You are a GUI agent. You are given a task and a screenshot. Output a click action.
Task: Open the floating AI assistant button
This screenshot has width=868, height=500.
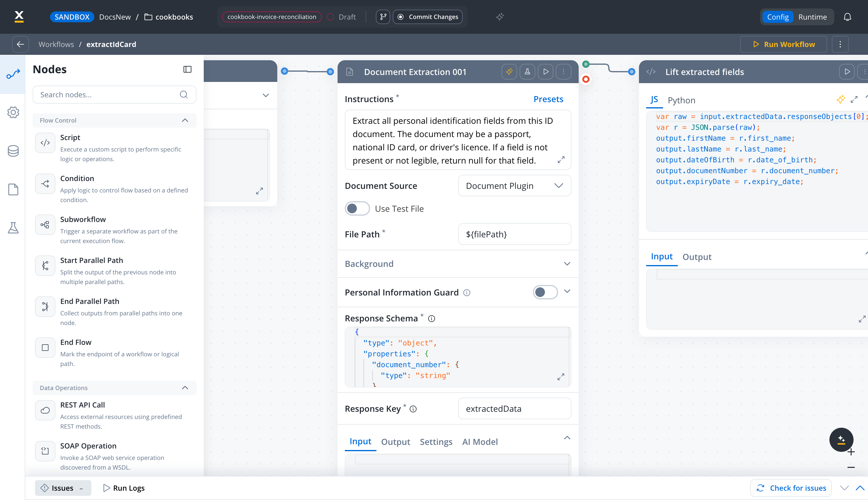(841, 439)
